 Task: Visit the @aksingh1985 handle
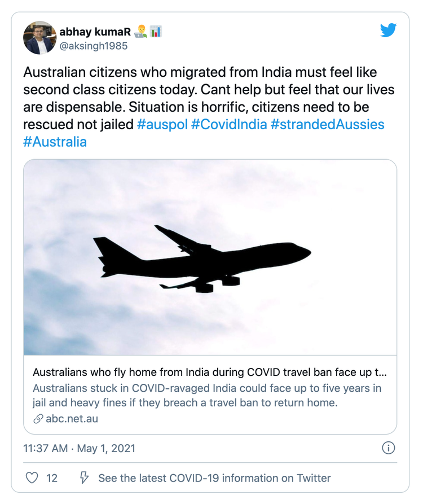pyautogui.click(x=94, y=46)
